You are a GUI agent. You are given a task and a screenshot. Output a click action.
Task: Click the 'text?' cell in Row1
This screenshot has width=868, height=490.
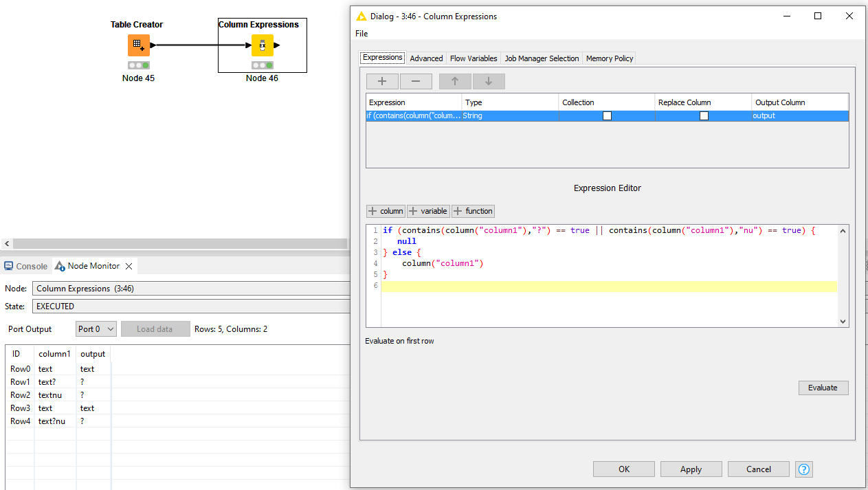point(55,382)
